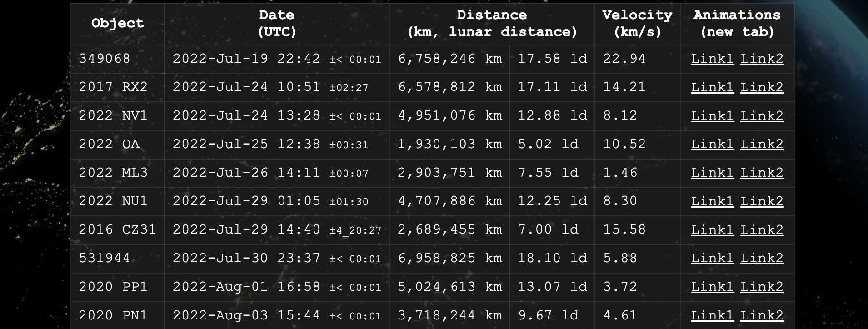
Task: Click the Date (UTC) column header
Action: [x=277, y=23]
